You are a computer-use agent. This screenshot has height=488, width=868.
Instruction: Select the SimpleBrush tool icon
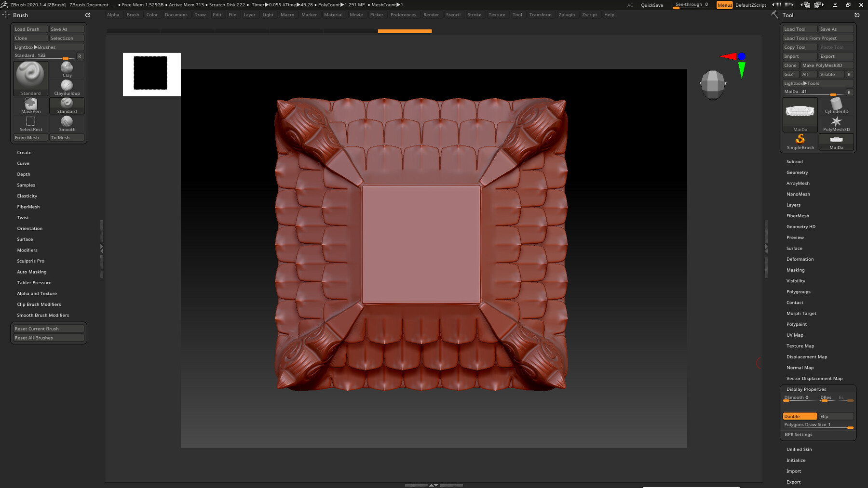(800, 142)
